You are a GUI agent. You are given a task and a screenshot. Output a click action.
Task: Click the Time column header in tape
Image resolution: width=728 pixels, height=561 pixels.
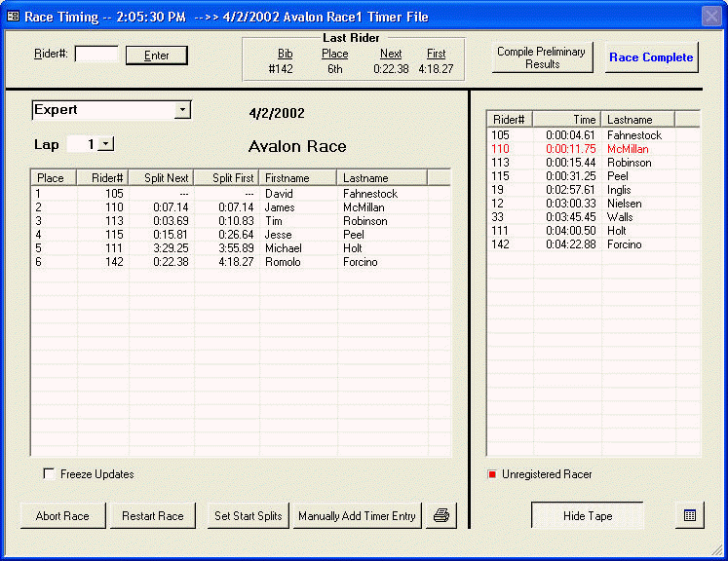point(567,119)
